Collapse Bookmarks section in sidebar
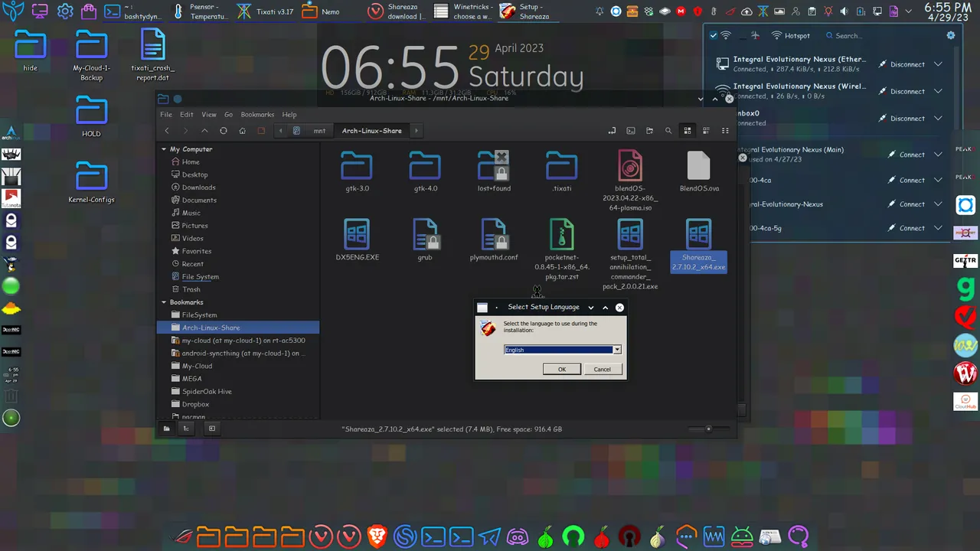 164,302
